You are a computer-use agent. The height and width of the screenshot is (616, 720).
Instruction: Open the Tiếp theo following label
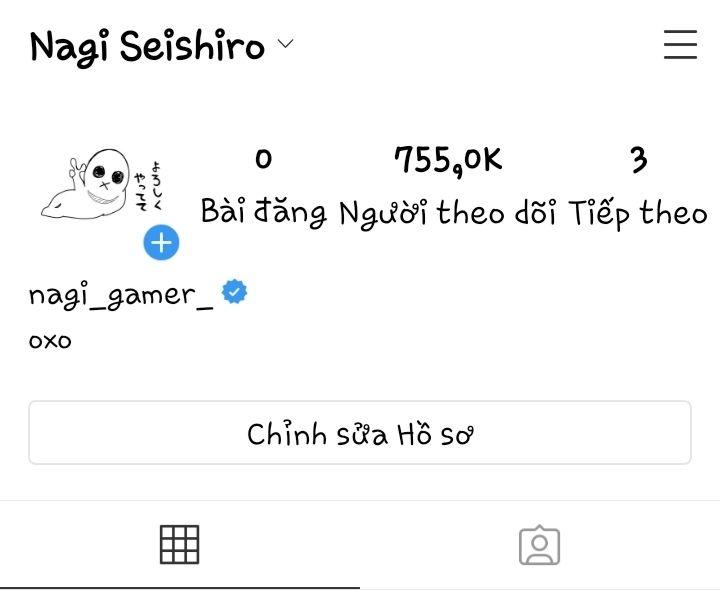[x=638, y=213]
